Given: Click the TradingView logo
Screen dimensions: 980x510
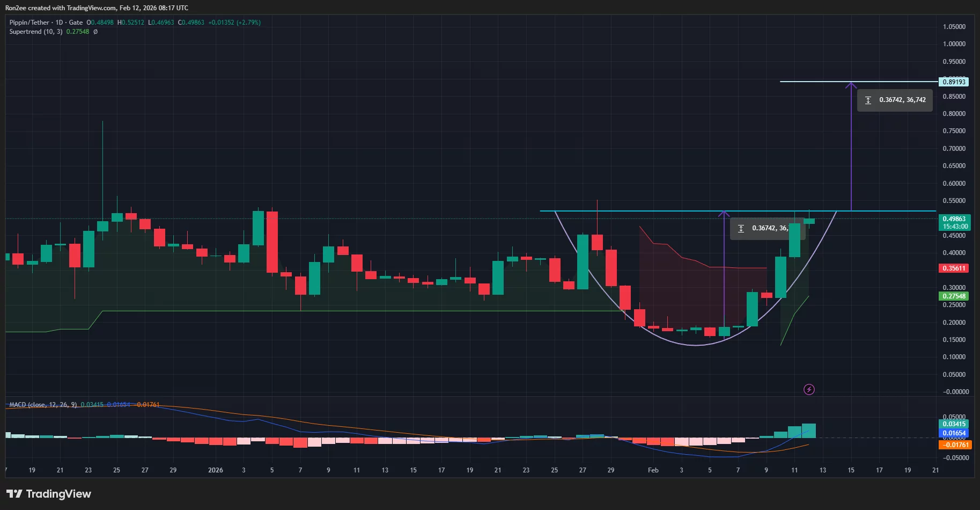Looking at the screenshot, I should [48, 493].
